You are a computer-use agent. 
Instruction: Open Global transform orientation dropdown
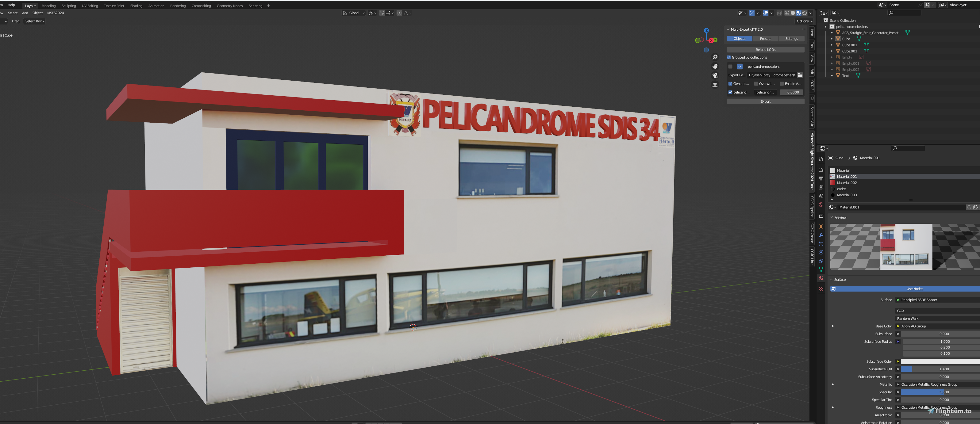pyautogui.click(x=354, y=13)
